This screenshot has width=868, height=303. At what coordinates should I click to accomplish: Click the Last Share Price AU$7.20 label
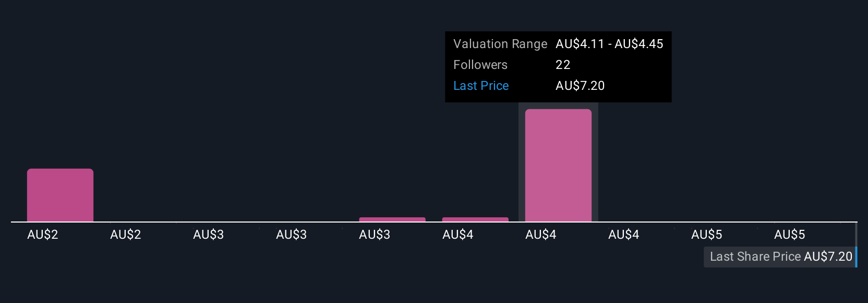[x=780, y=257]
